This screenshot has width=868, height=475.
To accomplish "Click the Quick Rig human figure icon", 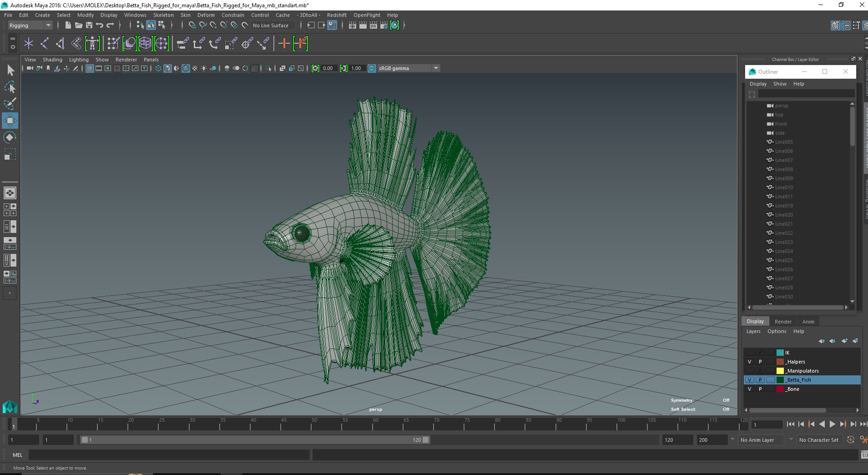I will click(x=92, y=44).
